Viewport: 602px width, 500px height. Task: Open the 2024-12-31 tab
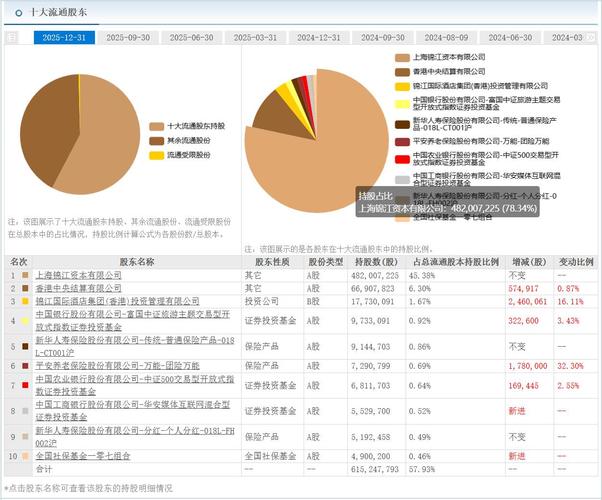319,38
